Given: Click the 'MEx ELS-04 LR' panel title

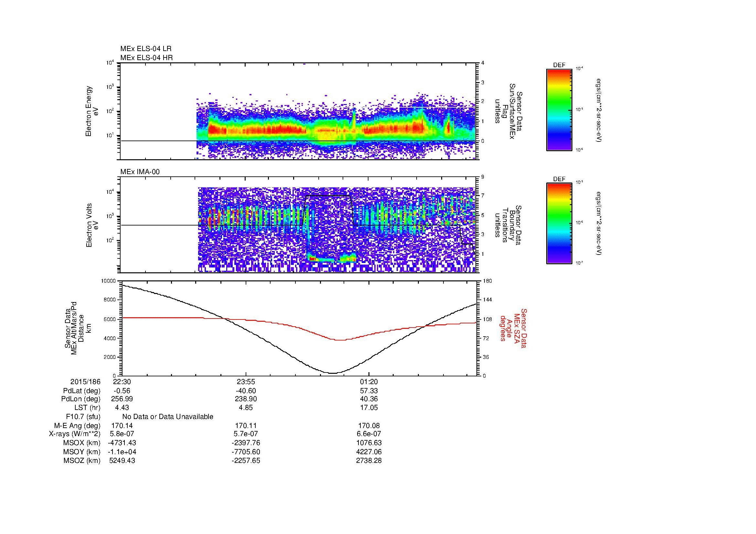Looking at the screenshot, I should pyautogui.click(x=146, y=49).
